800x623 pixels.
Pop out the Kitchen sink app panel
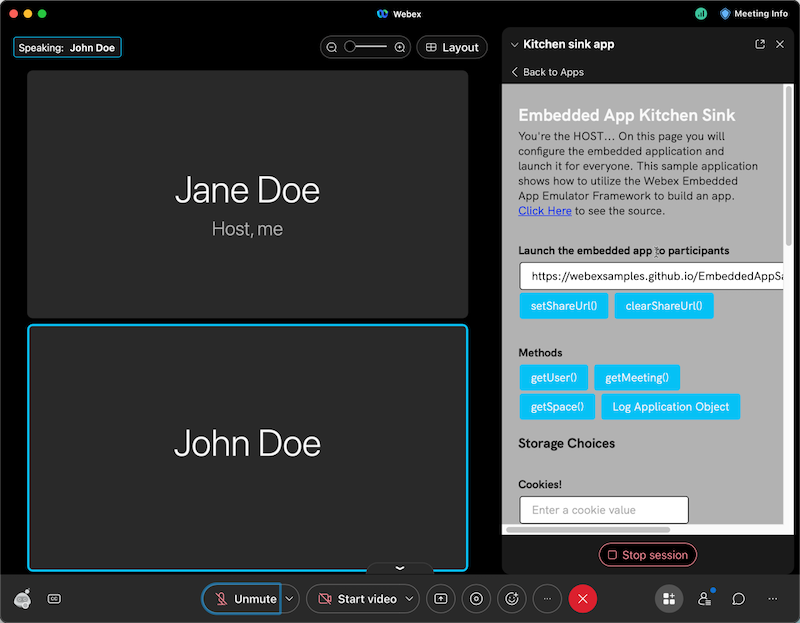760,44
